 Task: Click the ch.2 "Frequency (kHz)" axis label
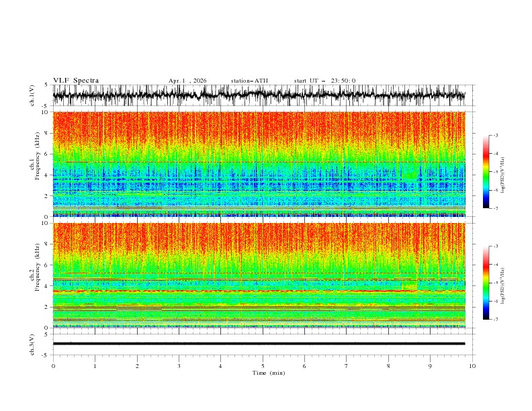pyautogui.click(x=38, y=267)
